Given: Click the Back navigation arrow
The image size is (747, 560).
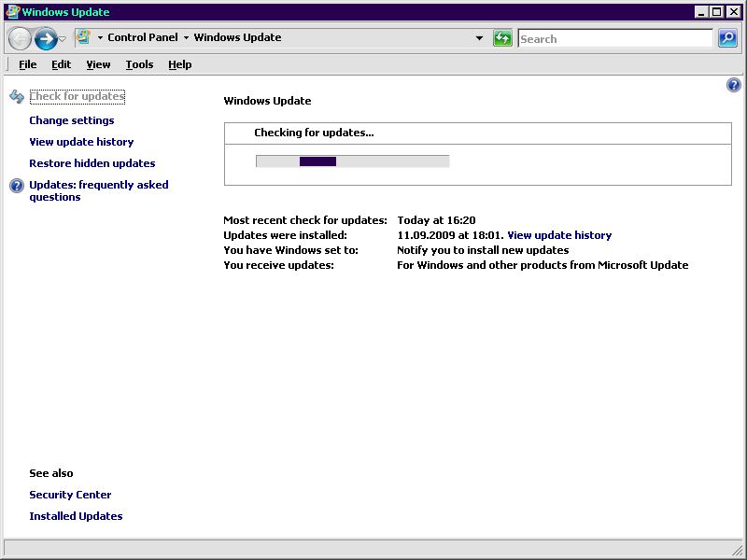Looking at the screenshot, I should pos(20,38).
